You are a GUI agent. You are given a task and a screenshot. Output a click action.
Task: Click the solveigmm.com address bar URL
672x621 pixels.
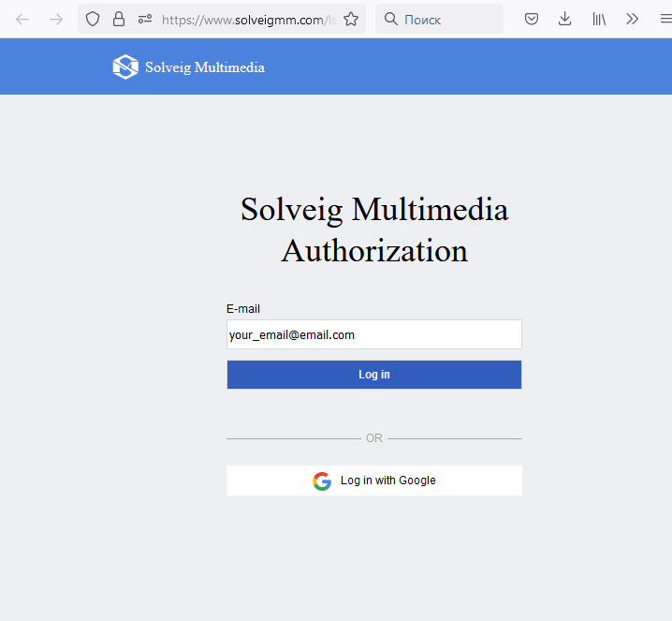tap(249, 20)
